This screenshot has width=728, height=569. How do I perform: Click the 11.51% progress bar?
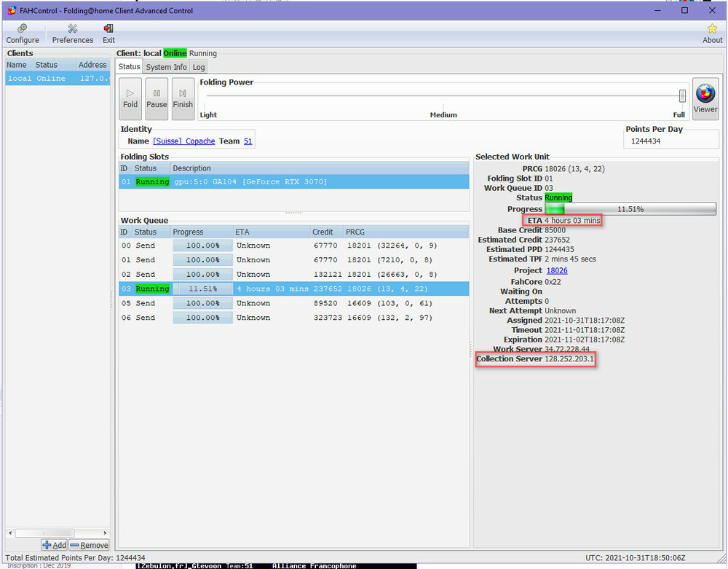[x=630, y=209]
